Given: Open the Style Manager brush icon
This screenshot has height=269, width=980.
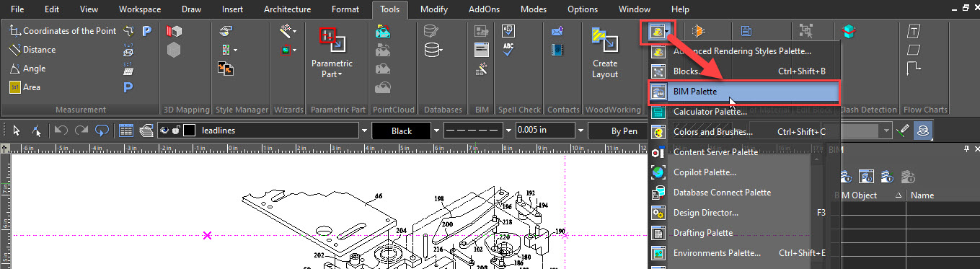Looking at the screenshot, I should pos(226,31).
